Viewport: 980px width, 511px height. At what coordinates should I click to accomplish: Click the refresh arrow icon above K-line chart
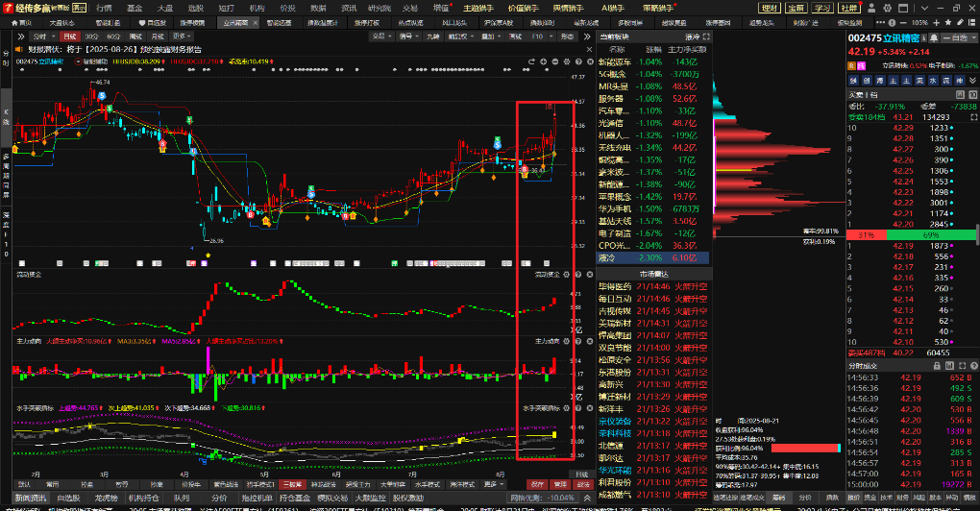point(531,61)
